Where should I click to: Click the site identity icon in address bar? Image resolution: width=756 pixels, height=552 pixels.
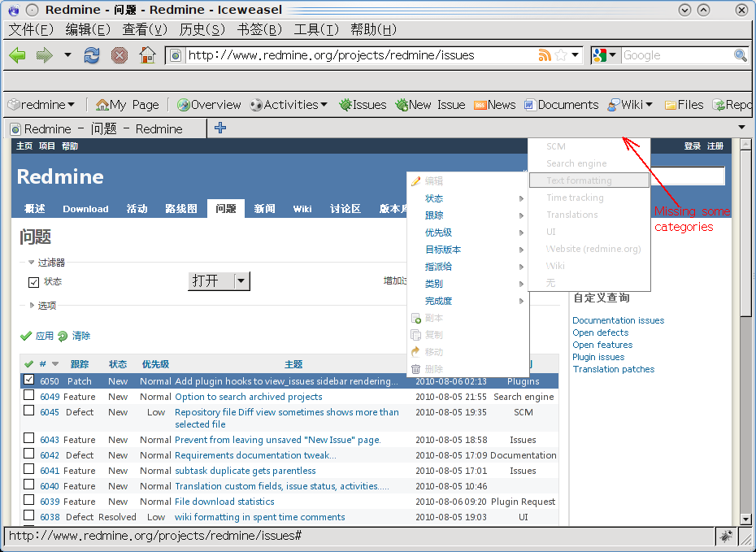point(176,55)
